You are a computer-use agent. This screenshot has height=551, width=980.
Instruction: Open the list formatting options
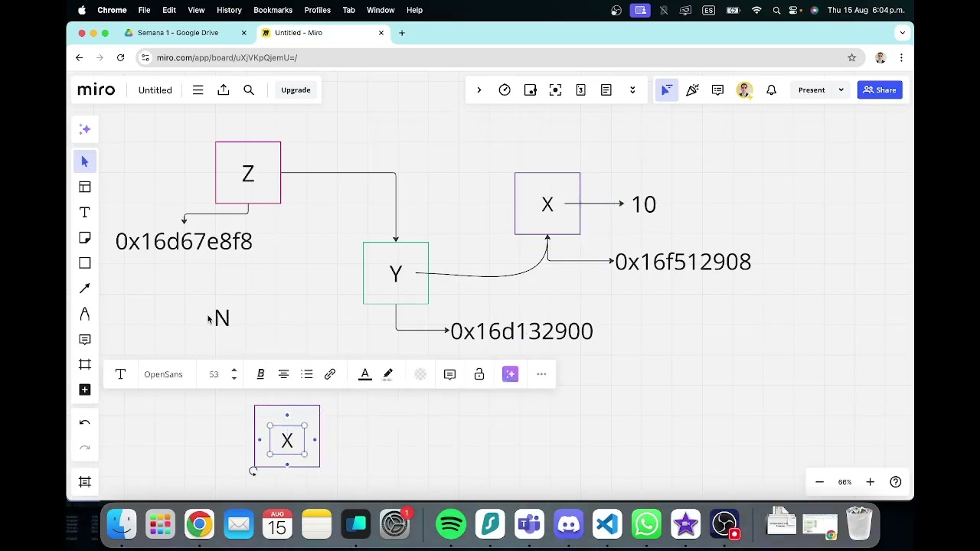point(307,374)
